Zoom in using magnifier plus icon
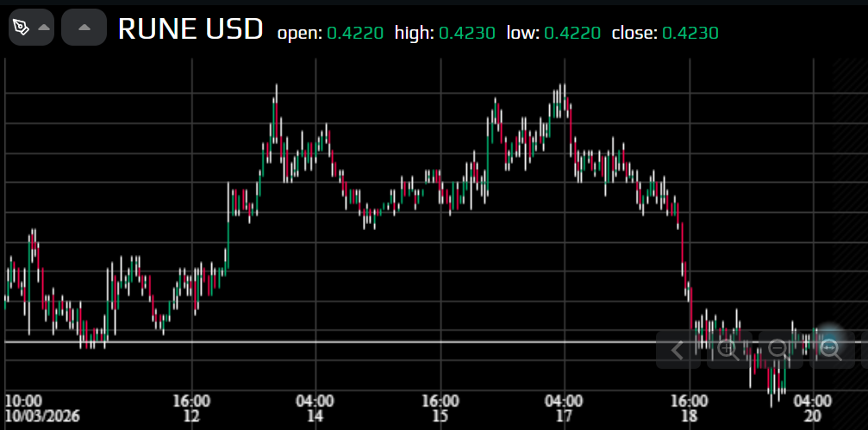The width and height of the screenshot is (868, 430). point(728,349)
